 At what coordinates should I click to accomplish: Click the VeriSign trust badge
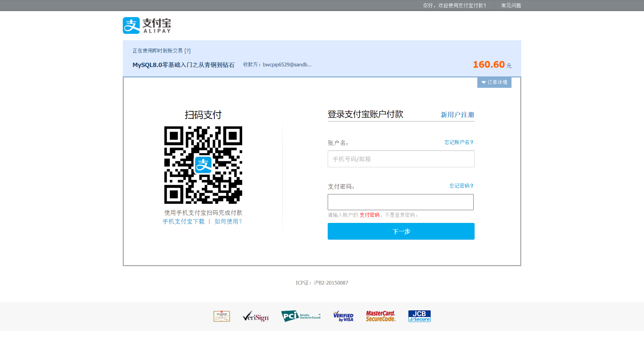(256, 316)
